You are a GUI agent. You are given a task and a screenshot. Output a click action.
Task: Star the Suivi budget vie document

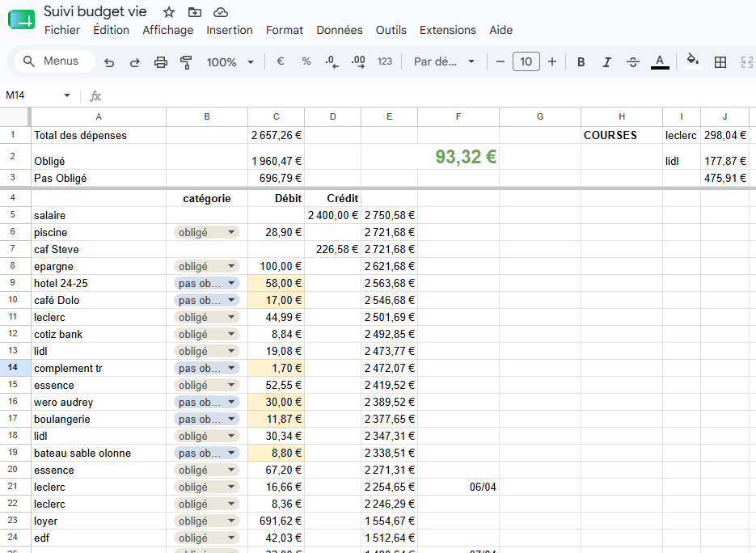click(168, 12)
